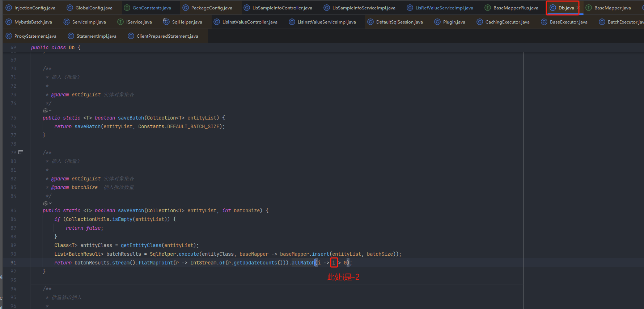Click the DEFAULT_BATCH_SIZE constant reference
This screenshot has height=309, width=644.
pyautogui.click(x=193, y=126)
